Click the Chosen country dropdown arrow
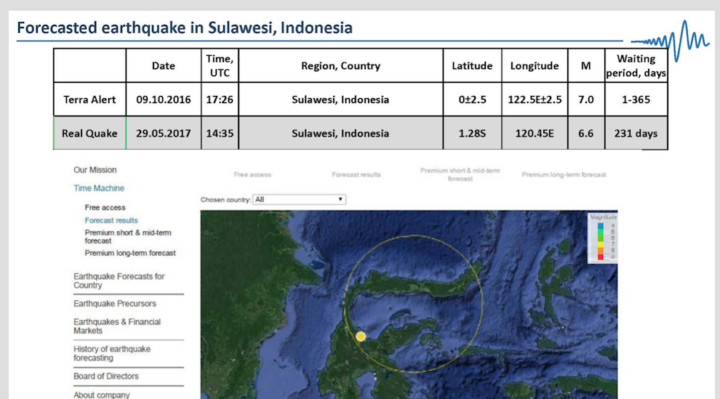Image resolution: width=720 pixels, height=399 pixels. pyautogui.click(x=340, y=199)
